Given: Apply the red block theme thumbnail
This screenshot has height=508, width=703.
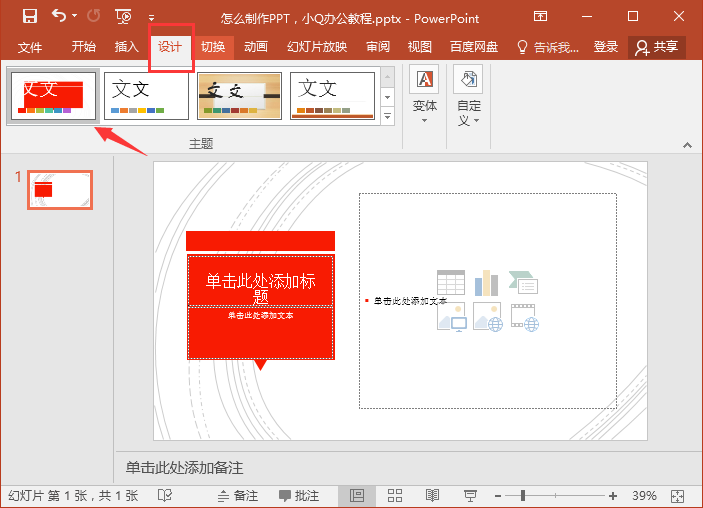Looking at the screenshot, I should pos(53,96).
